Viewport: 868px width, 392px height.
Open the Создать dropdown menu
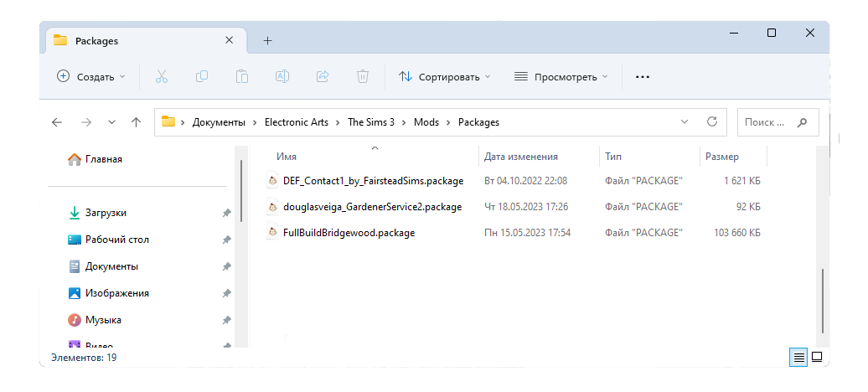[x=91, y=76]
